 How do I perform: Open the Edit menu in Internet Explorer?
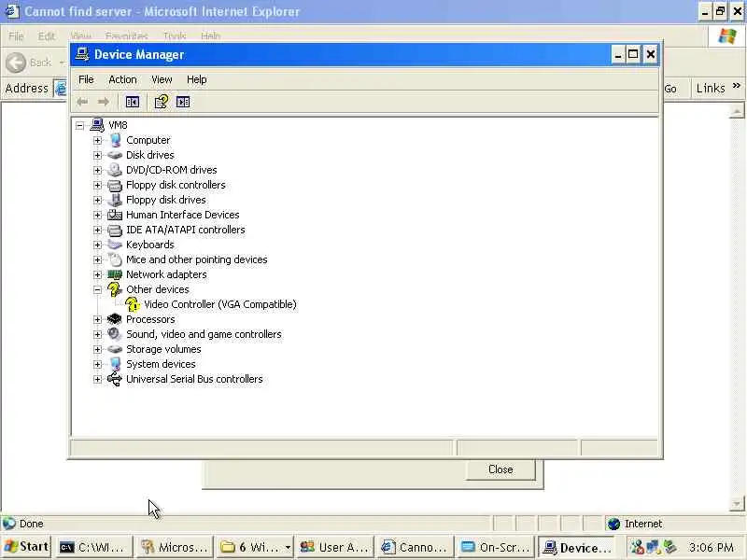click(47, 36)
